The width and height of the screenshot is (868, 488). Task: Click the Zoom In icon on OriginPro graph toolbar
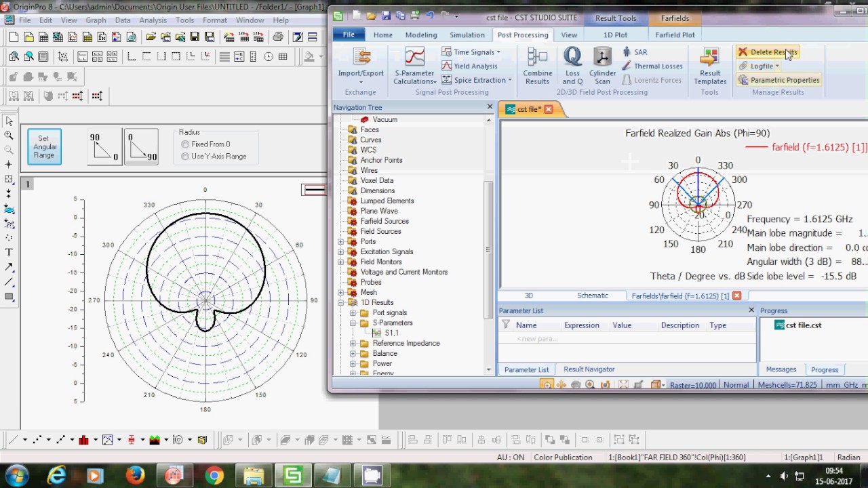tap(14, 57)
